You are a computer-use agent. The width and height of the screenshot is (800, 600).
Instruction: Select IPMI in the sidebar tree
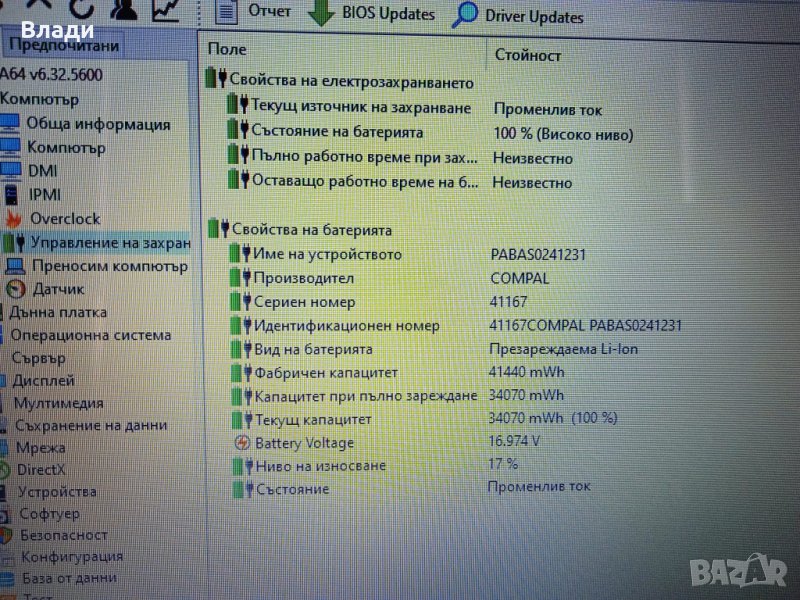coord(45,194)
